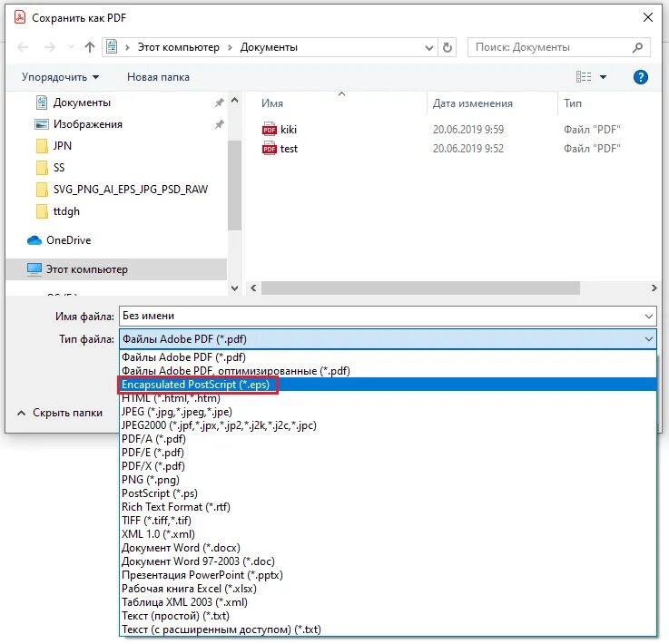Click the test PDF file icon

(270, 149)
